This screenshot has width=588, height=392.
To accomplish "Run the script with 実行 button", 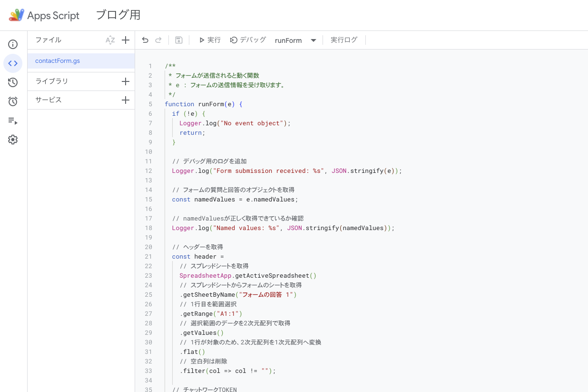I will (x=210, y=40).
